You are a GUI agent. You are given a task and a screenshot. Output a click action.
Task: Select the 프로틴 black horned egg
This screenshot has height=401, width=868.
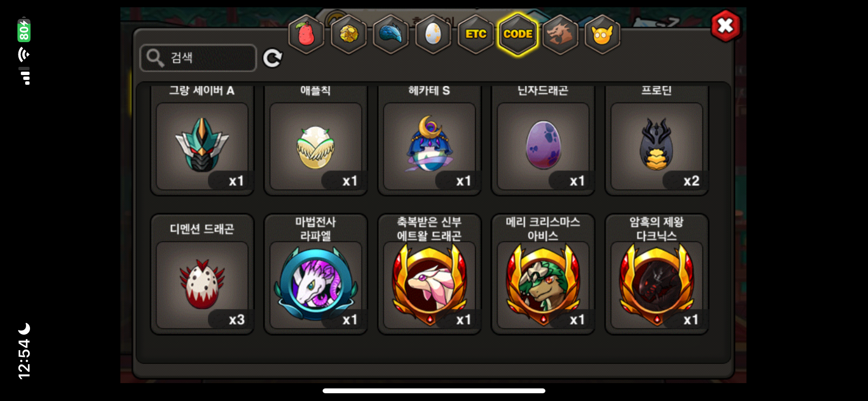(657, 141)
